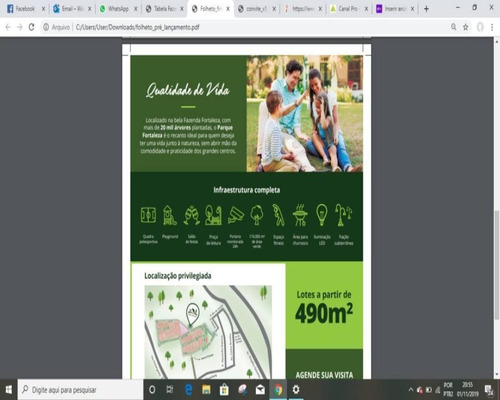The height and width of the screenshot is (400, 500).
Task: Open a new browser tab
Action: pyautogui.click(x=426, y=9)
